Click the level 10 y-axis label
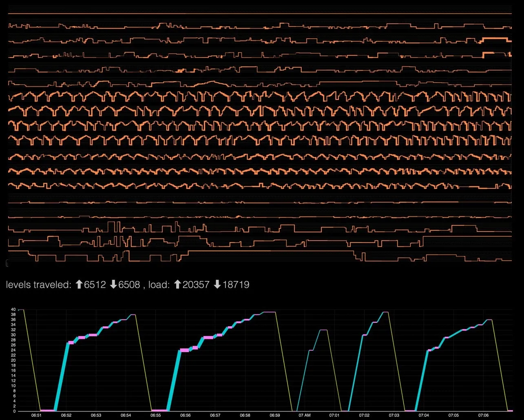Image resolution: width=524 pixels, height=420 pixels. tap(13, 386)
